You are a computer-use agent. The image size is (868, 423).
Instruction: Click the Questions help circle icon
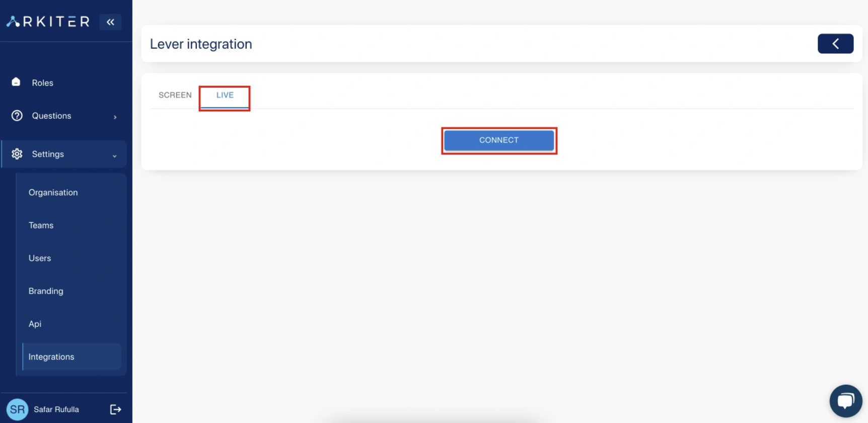[17, 116]
